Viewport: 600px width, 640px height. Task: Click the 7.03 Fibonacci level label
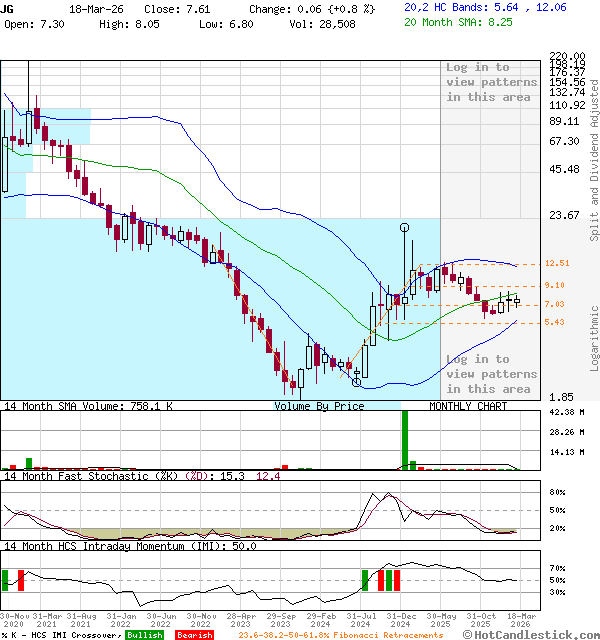click(x=556, y=304)
